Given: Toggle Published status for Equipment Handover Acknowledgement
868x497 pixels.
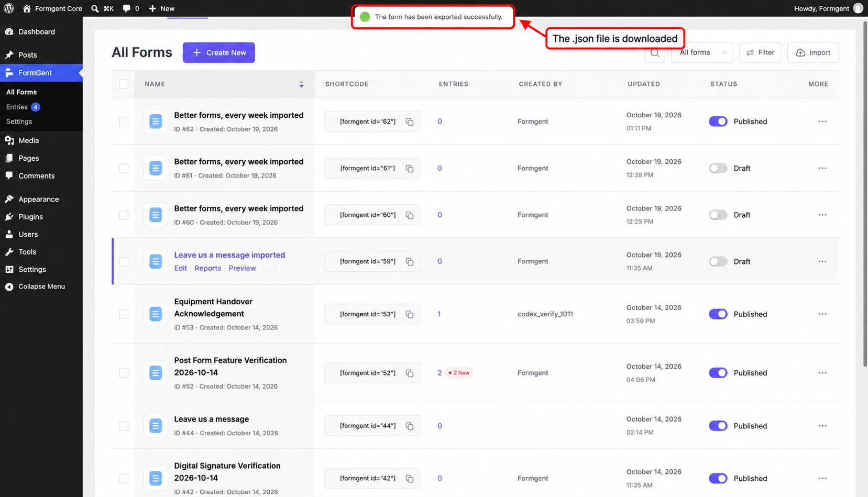Looking at the screenshot, I should point(718,314).
